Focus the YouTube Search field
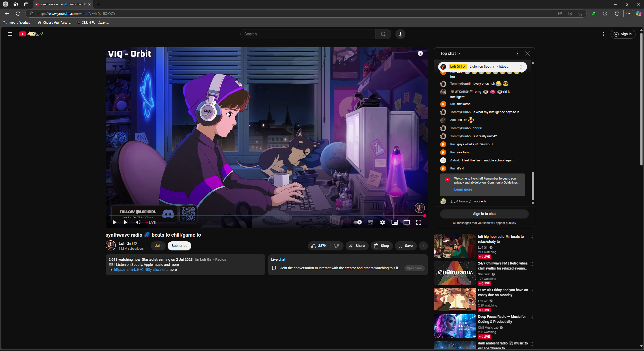 pos(308,34)
